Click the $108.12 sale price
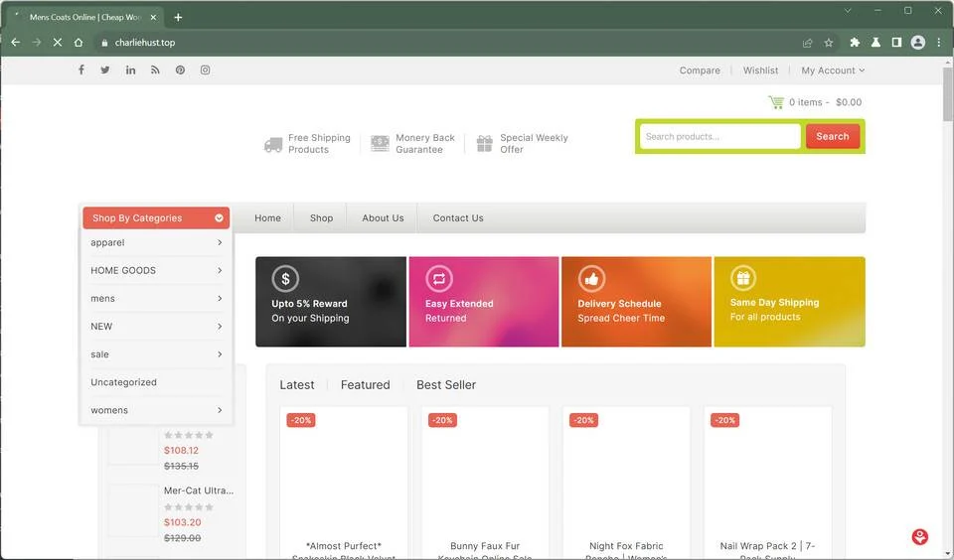This screenshot has height=560, width=954. [x=181, y=451]
